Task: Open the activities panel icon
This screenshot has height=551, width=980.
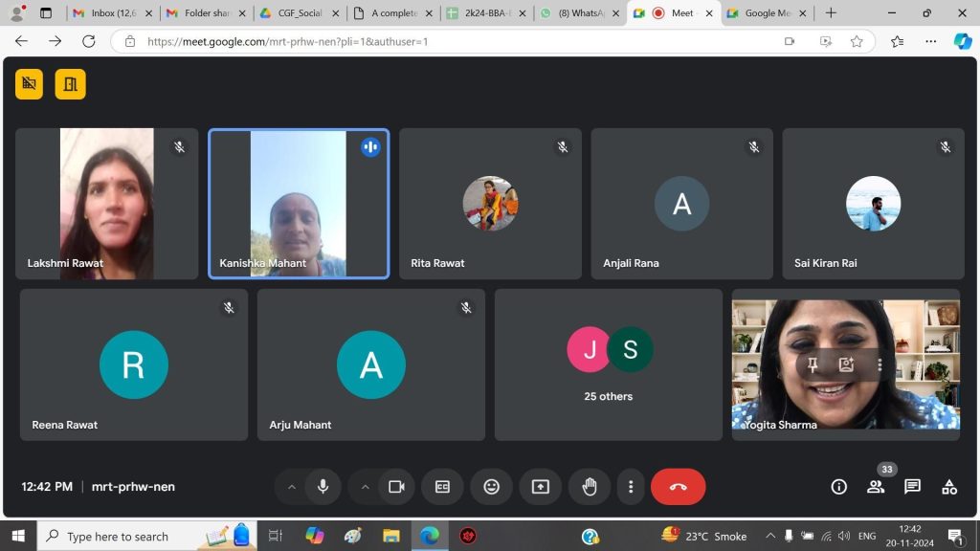Action: (x=948, y=487)
